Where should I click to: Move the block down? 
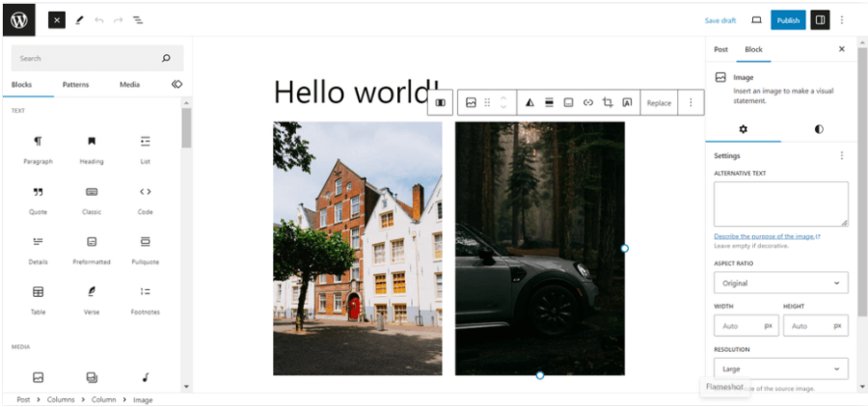point(503,107)
